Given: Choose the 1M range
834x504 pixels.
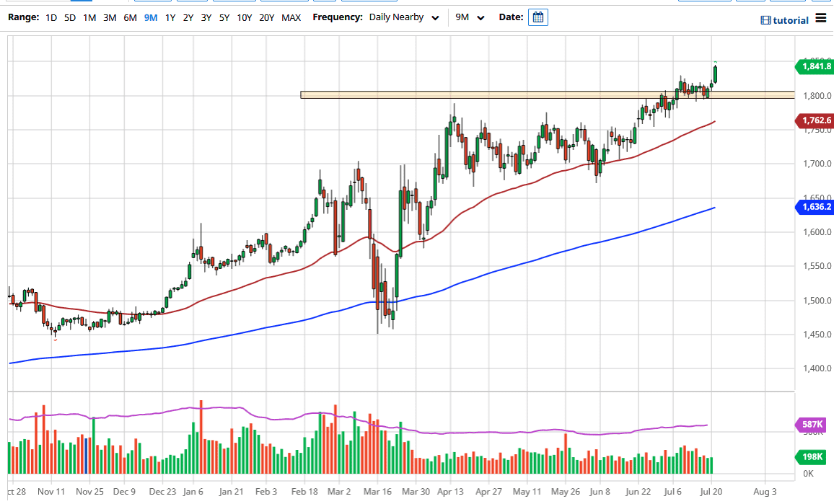Looking at the screenshot, I should (x=89, y=17).
